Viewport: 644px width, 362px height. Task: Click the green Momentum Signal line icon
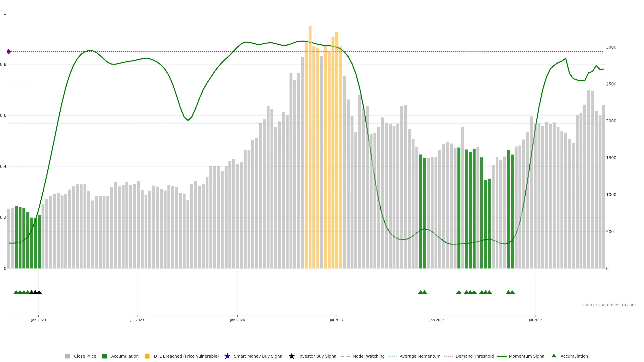pyautogui.click(x=502, y=356)
